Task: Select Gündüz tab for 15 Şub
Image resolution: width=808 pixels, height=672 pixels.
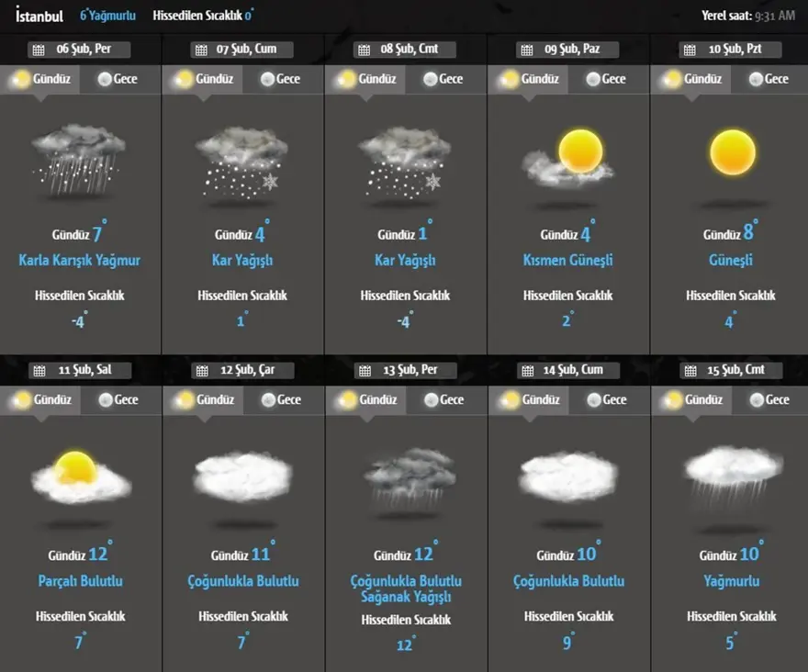Action: (690, 399)
